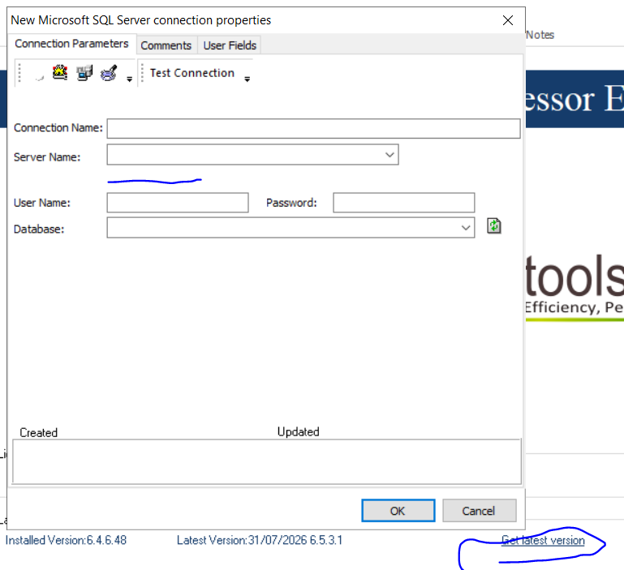Click the Notes tab in the background window
Screen dimensions: 624x570
(540, 35)
